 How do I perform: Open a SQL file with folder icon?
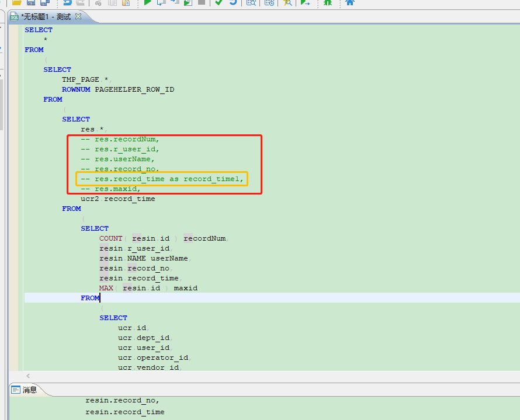click(x=17, y=2)
